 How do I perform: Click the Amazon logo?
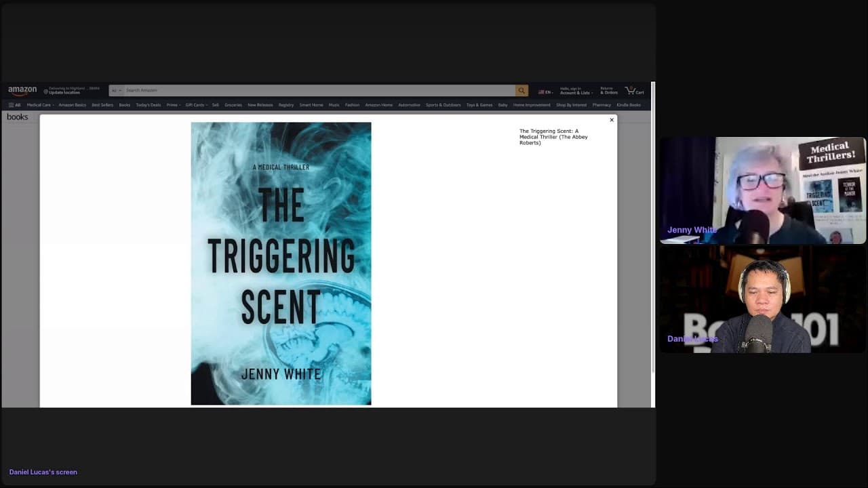[22, 91]
